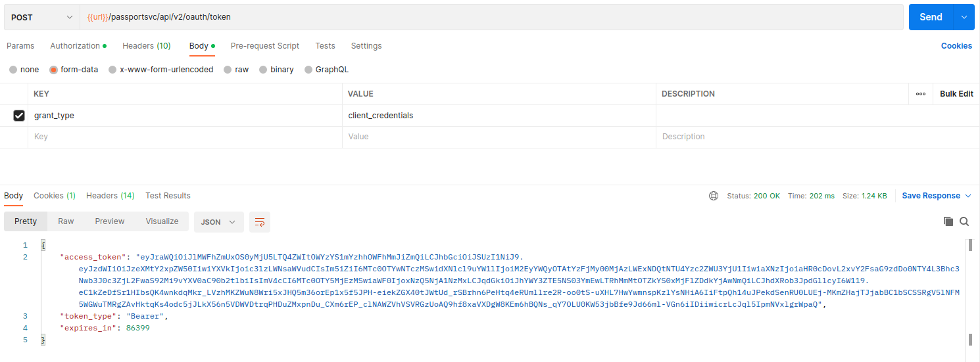
Task: Open the POST method dropdown
Action: click(41, 17)
